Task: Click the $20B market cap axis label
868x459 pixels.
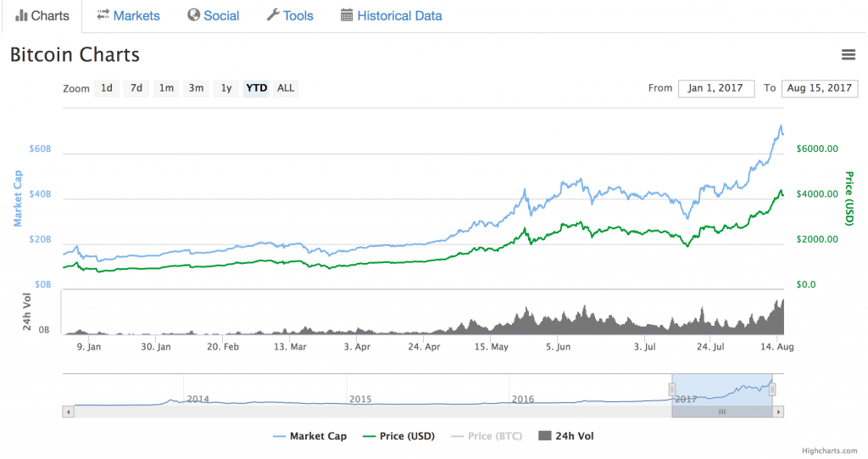Action: pyautogui.click(x=40, y=239)
